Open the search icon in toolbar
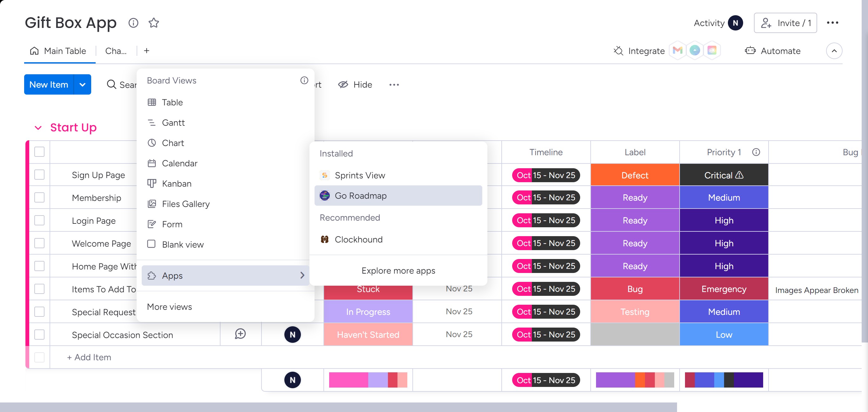Screen dimensions: 868x412 [x=112, y=84]
